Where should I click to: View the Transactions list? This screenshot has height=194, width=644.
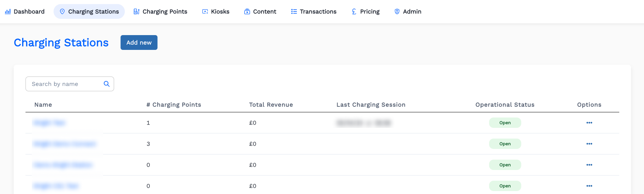coord(314,11)
